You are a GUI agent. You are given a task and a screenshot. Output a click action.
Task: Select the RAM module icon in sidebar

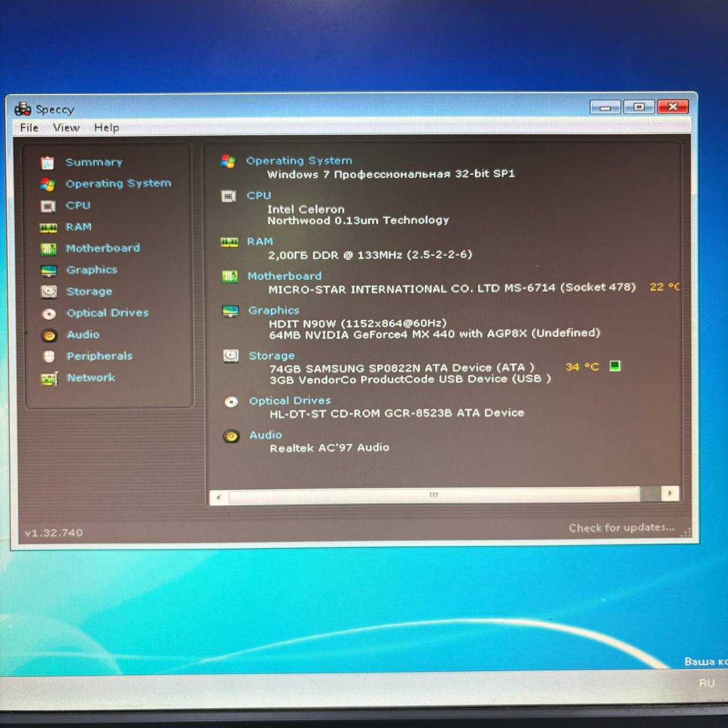[x=48, y=228]
